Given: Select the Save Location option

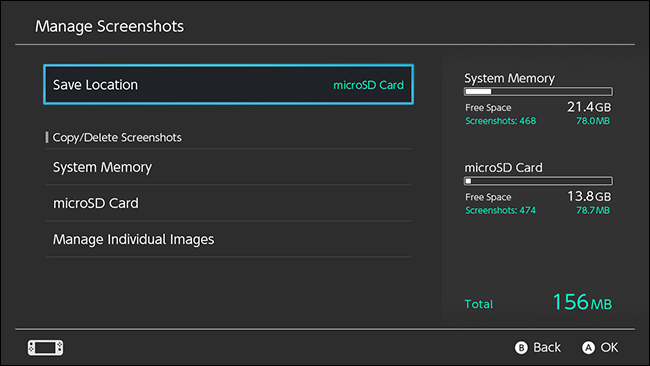Looking at the screenshot, I should coord(228,85).
